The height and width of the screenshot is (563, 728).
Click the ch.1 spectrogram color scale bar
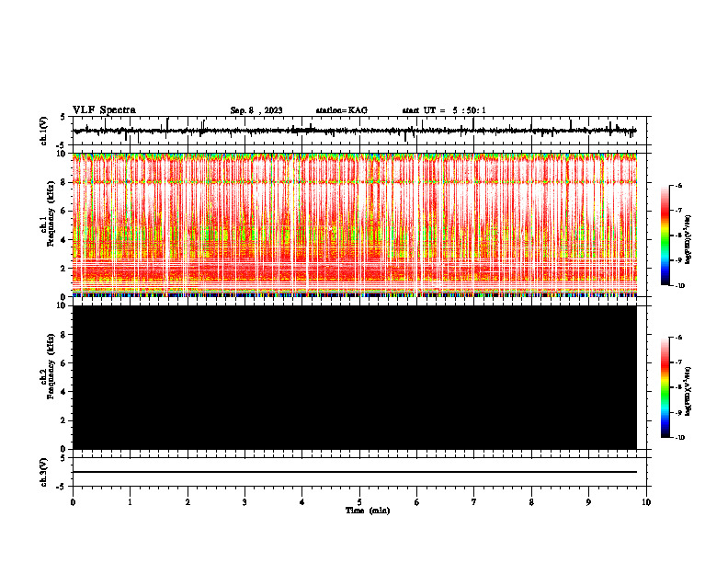[665, 236]
